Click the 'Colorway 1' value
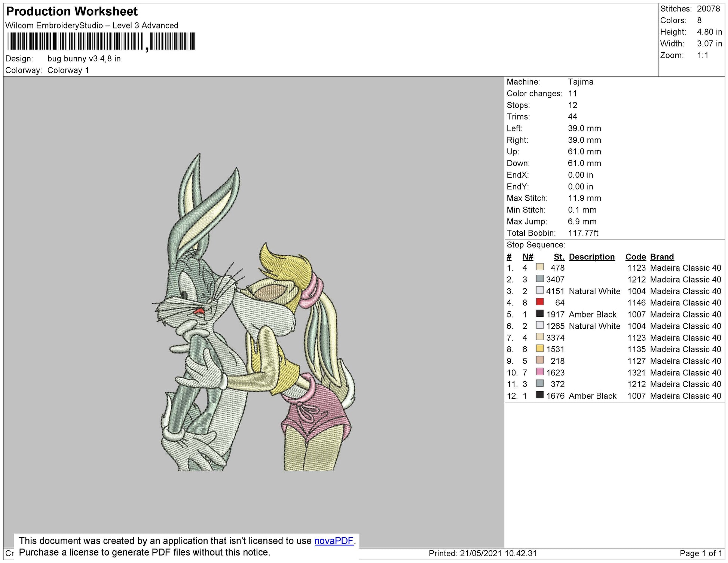 tap(68, 70)
